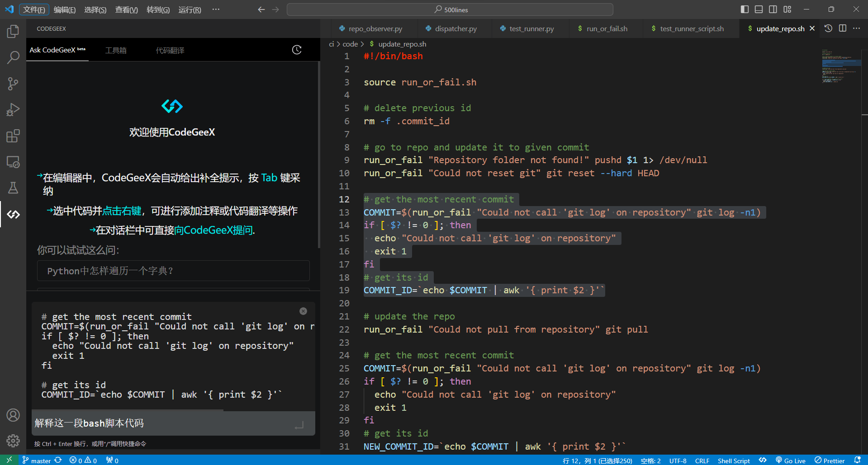
Task: Click the Go Live status bar button
Action: (x=791, y=460)
